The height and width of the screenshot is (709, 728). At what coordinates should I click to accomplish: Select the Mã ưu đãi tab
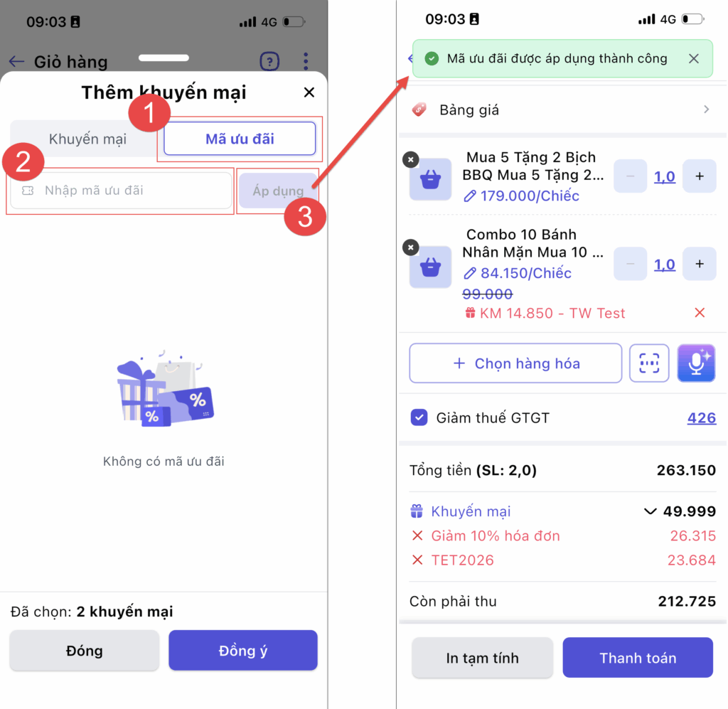[240, 139]
